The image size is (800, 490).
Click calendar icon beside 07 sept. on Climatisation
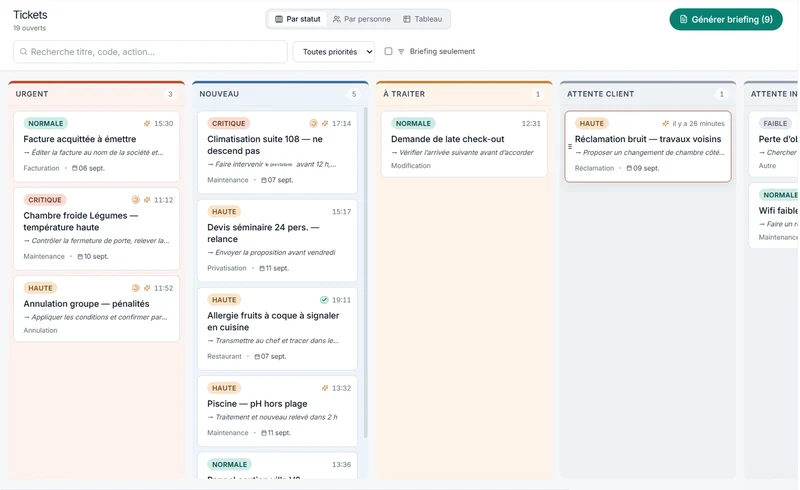pyautogui.click(x=264, y=180)
